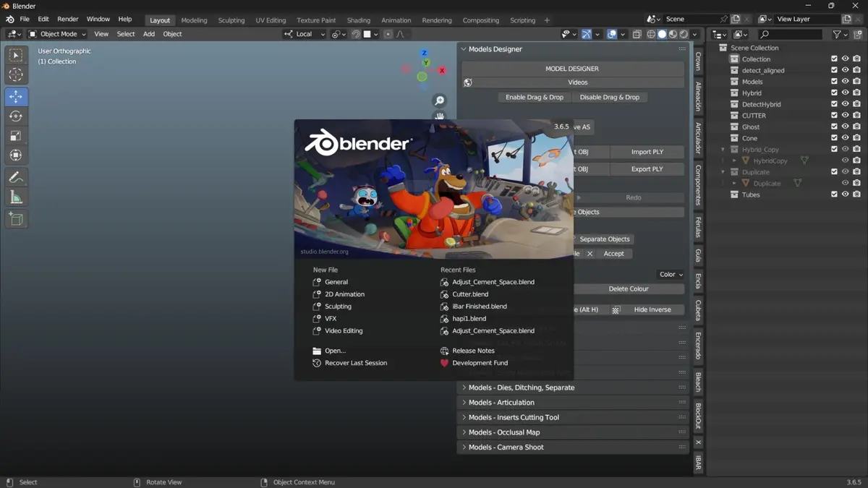The height and width of the screenshot is (488, 868).
Task: Switch to rendered shading mode
Action: 684,34
